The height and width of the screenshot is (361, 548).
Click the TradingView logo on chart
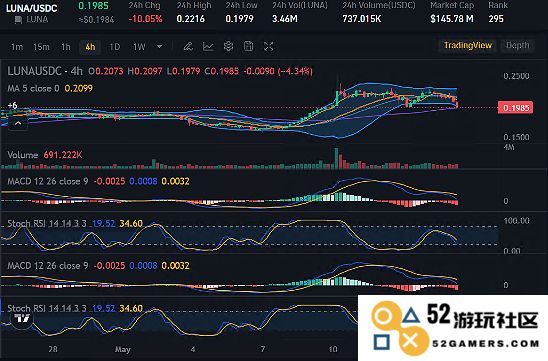22,318
